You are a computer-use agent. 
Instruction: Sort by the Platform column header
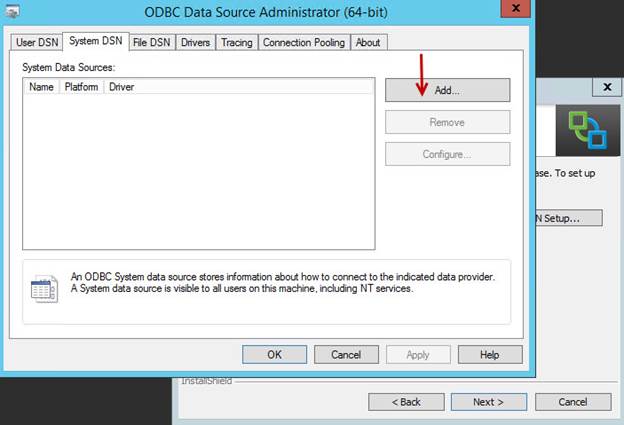click(82, 87)
